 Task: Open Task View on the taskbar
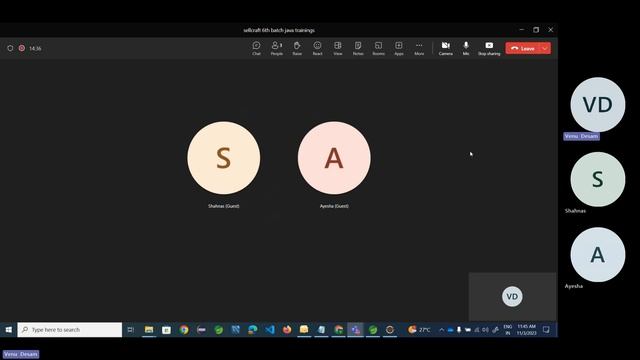click(x=131, y=330)
